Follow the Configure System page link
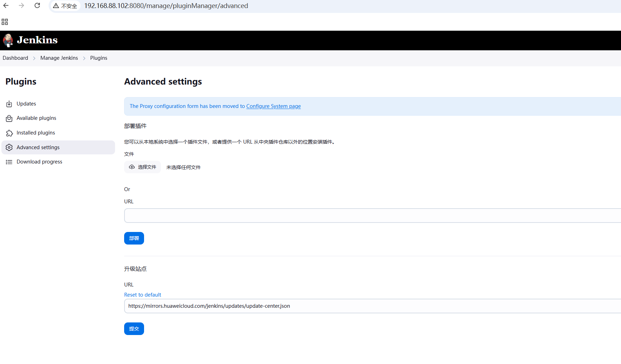This screenshot has width=621, height=364. click(x=273, y=106)
